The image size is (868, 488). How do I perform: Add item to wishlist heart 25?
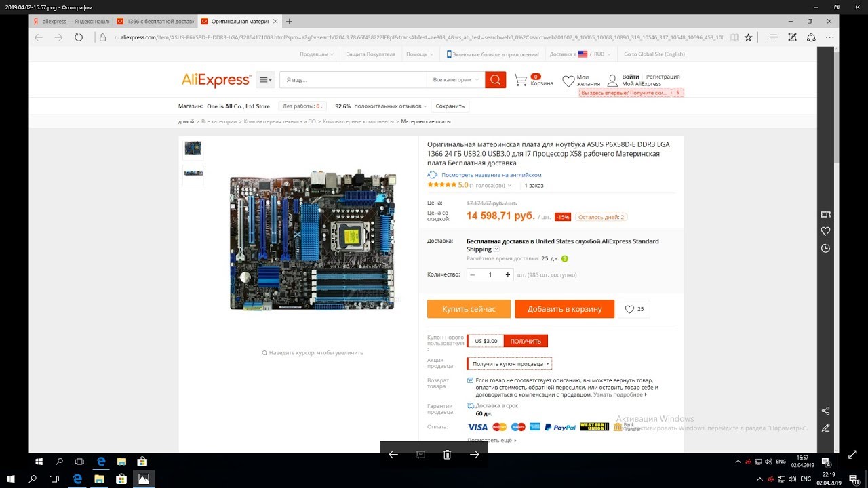click(634, 309)
